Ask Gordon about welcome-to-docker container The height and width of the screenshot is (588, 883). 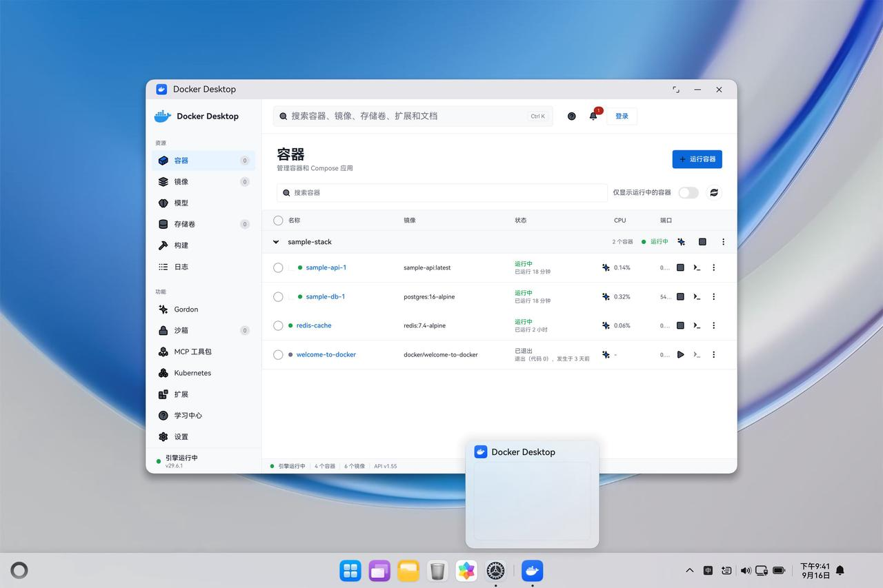point(606,354)
